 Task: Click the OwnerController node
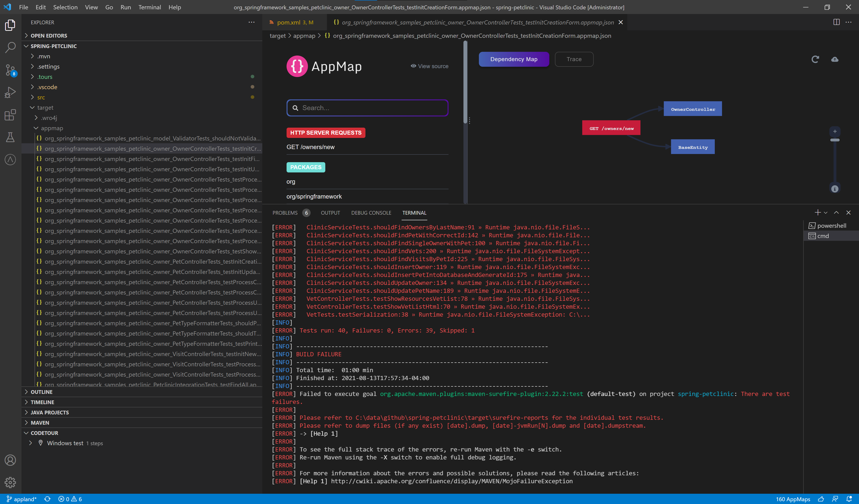692,109
